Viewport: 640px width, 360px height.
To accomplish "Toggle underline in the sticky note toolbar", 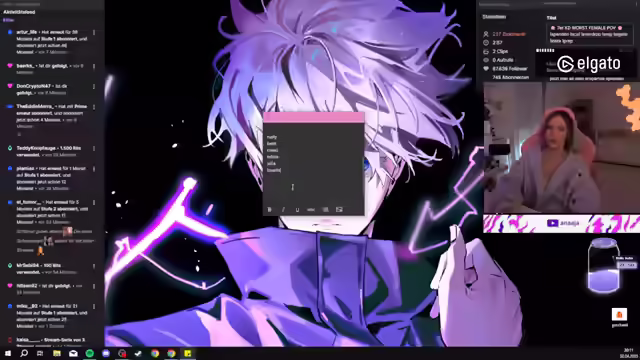I will click(297, 209).
